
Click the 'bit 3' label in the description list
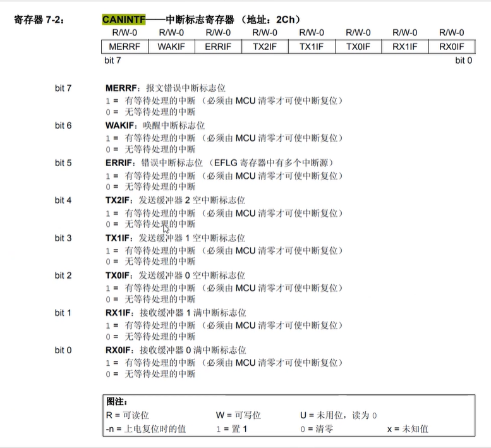[x=63, y=238]
